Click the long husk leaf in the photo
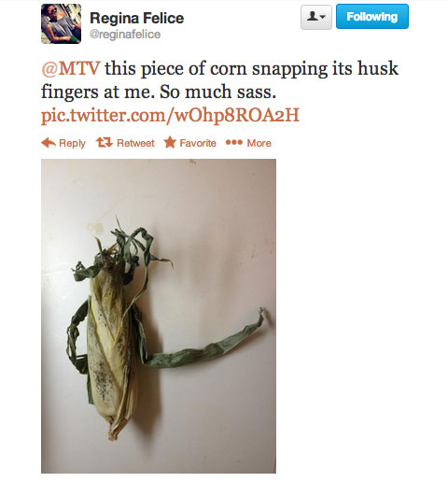The height and width of the screenshot is (482, 448). point(205,344)
